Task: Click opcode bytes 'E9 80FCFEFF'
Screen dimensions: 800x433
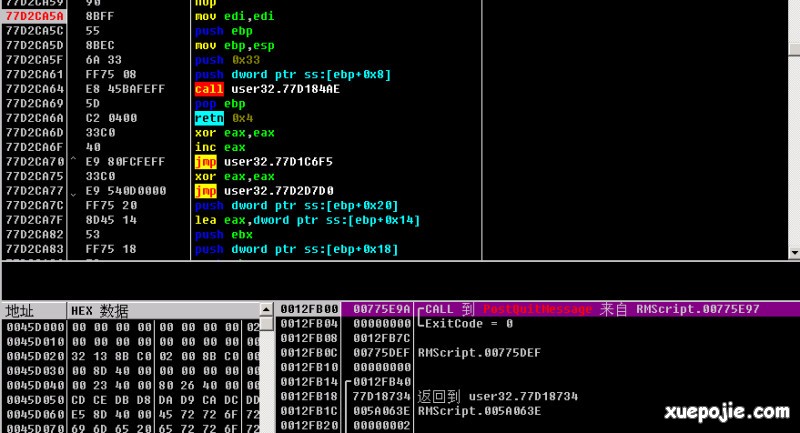Action: [x=125, y=162]
